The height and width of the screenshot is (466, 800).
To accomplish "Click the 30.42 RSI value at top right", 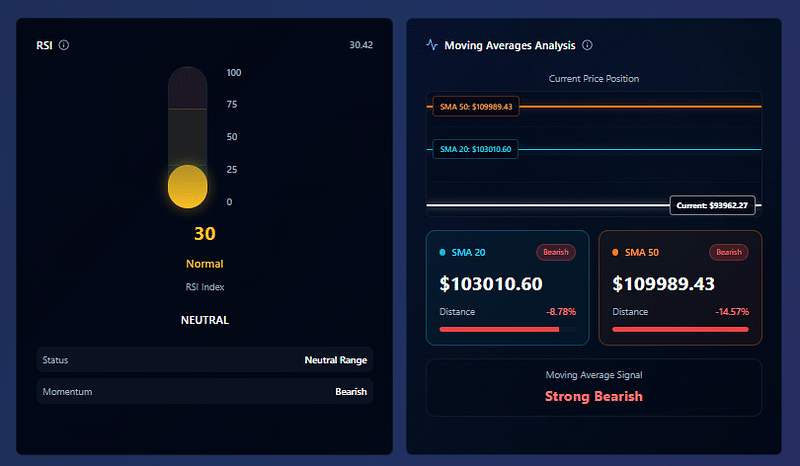I will [361, 45].
